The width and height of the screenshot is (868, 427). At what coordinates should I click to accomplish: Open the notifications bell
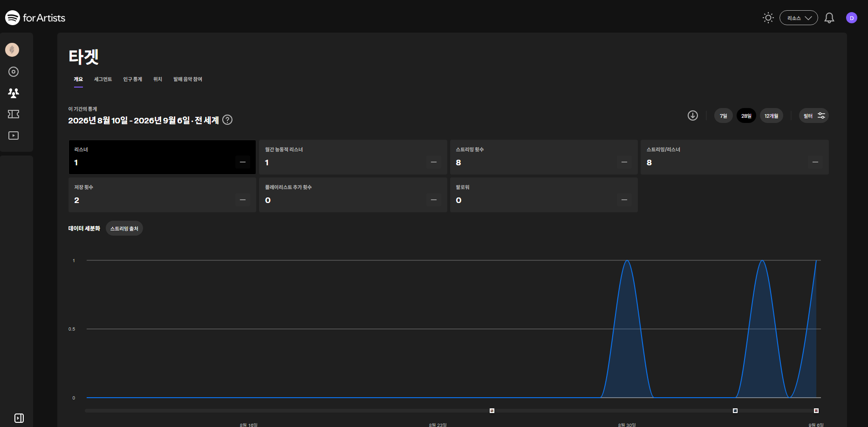829,18
